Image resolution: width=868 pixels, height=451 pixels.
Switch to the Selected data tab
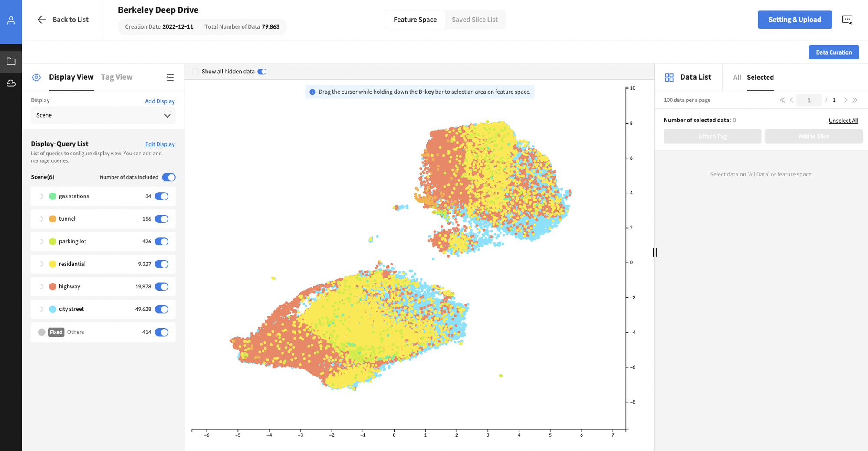[x=760, y=78]
